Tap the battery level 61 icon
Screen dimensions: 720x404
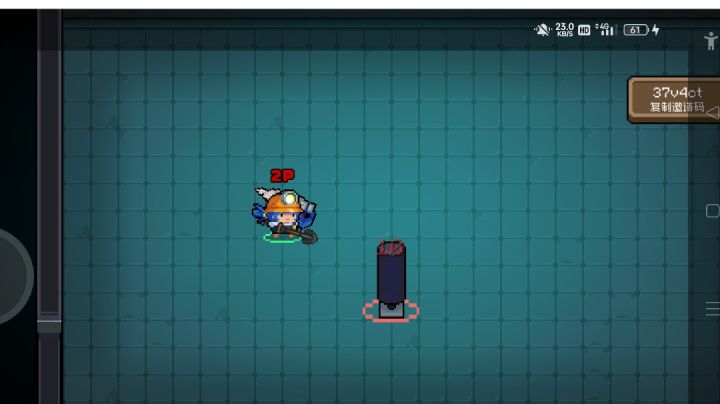[636, 30]
